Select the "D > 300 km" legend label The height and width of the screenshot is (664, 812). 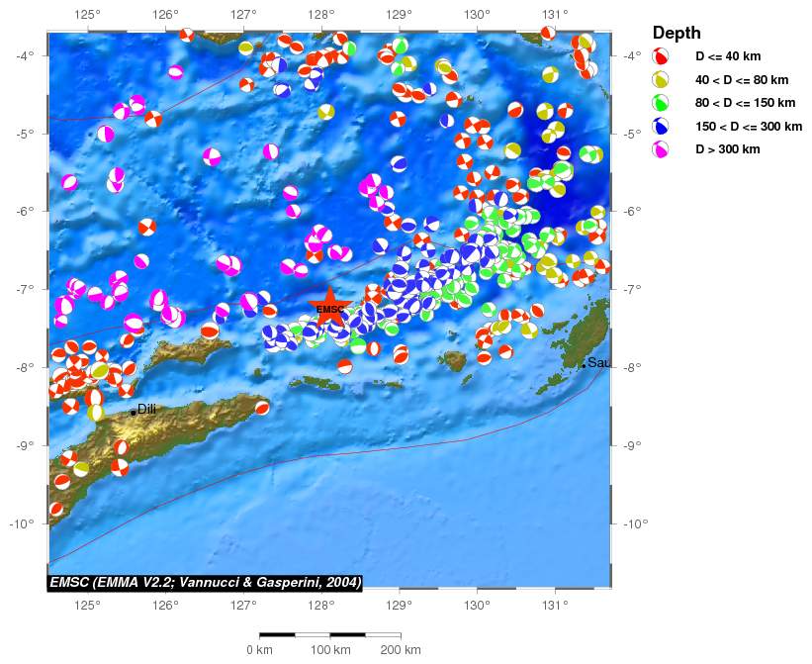pos(727,149)
